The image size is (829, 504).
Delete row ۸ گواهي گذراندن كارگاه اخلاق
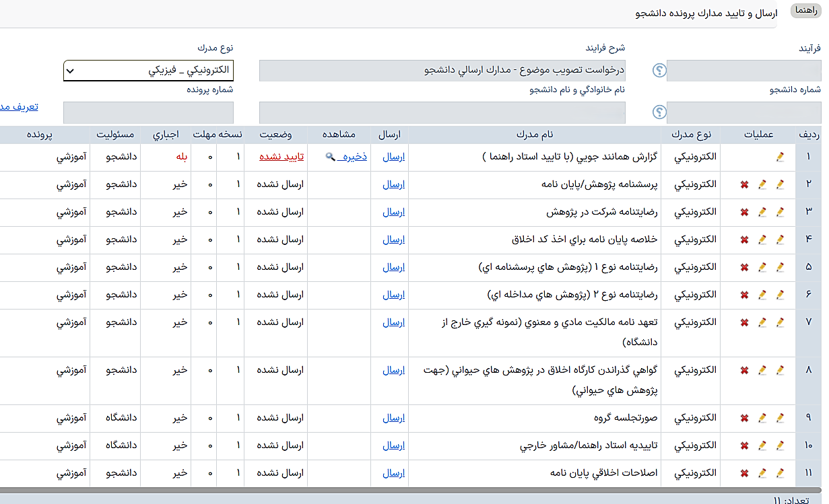(744, 370)
